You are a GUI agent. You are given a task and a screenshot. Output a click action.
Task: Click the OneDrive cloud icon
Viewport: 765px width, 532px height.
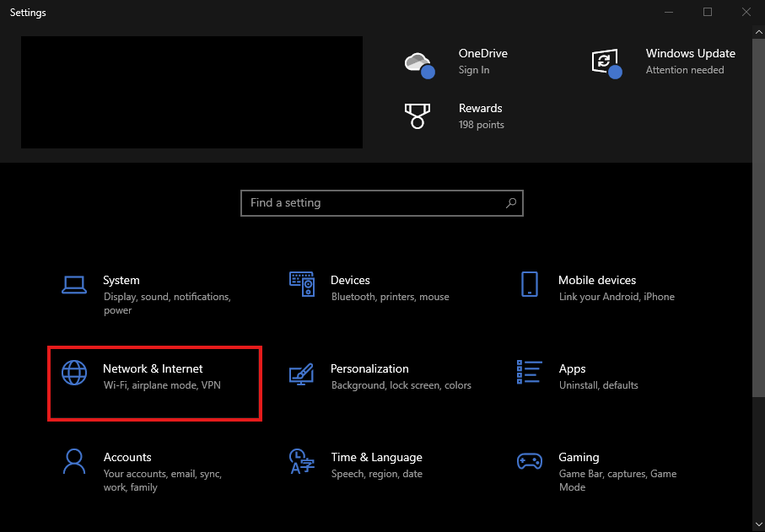(419, 65)
